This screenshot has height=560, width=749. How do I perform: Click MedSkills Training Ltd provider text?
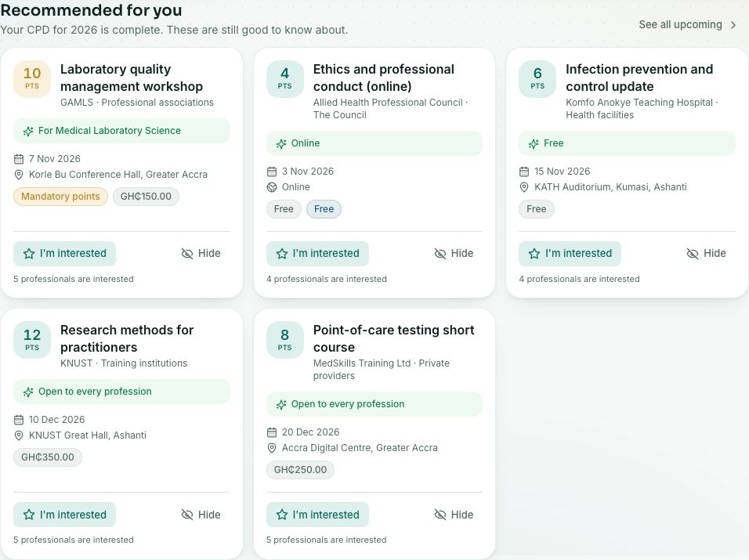382,370
